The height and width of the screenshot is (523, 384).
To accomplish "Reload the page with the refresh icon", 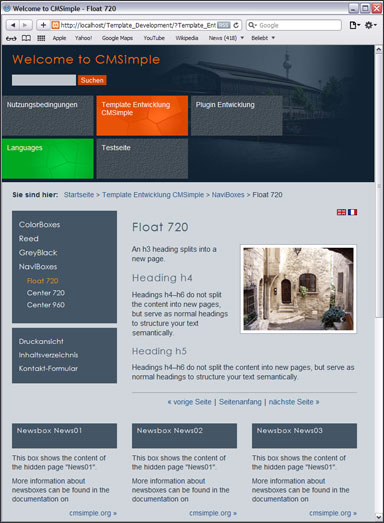I will tap(236, 25).
